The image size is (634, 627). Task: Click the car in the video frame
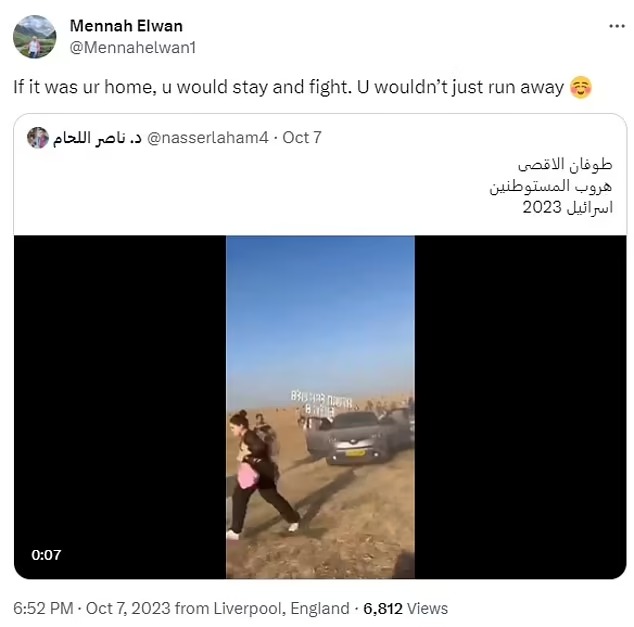(357, 437)
